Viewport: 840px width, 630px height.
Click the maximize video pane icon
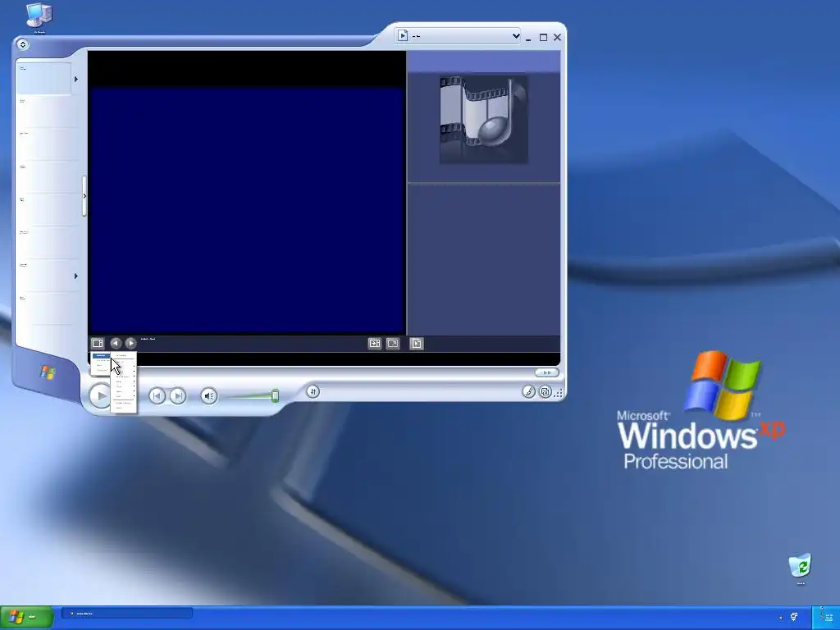(x=374, y=344)
